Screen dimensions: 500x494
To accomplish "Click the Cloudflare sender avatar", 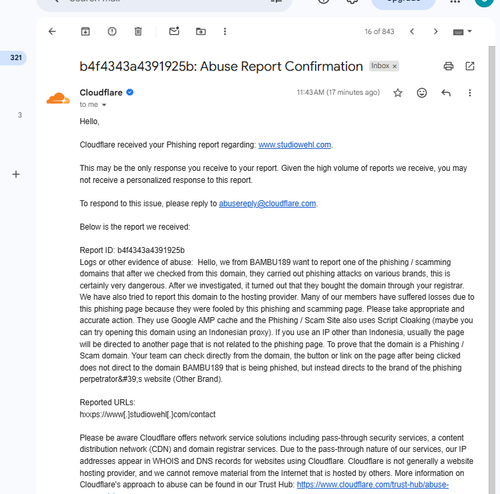I will (x=58, y=99).
